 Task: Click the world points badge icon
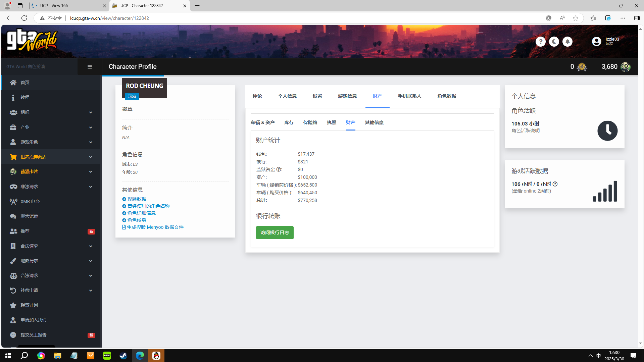pyautogui.click(x=582, y=67)
